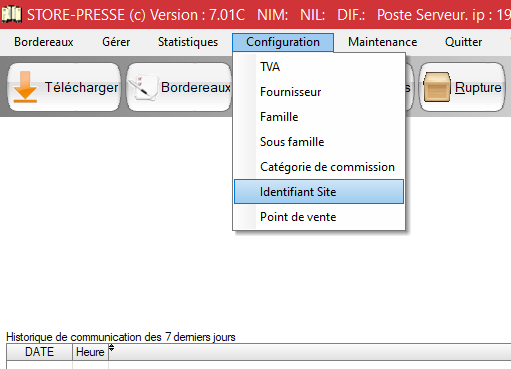Click the Rupture toolbar button label
This screenshot has width=511, height=369.
(x=478, y=87)
